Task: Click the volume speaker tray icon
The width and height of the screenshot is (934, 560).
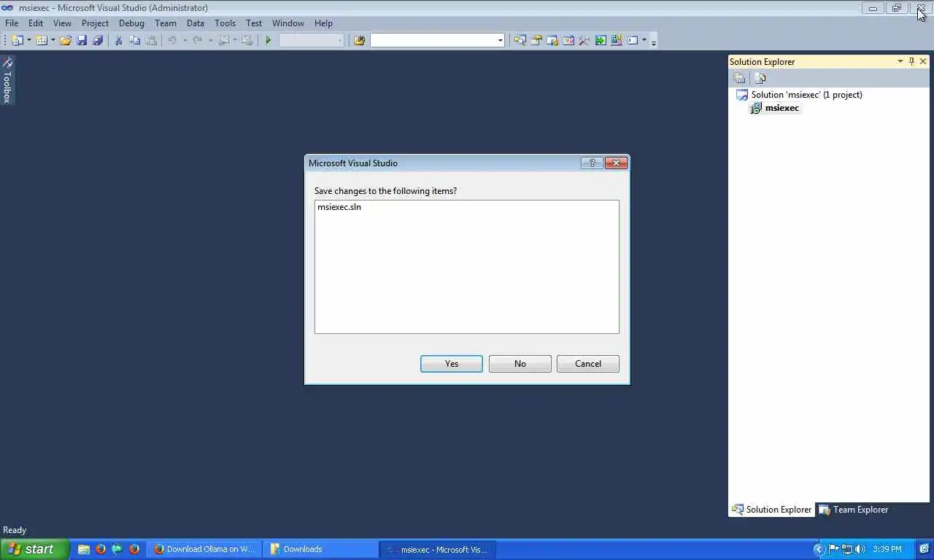Action: coord(860,549)
